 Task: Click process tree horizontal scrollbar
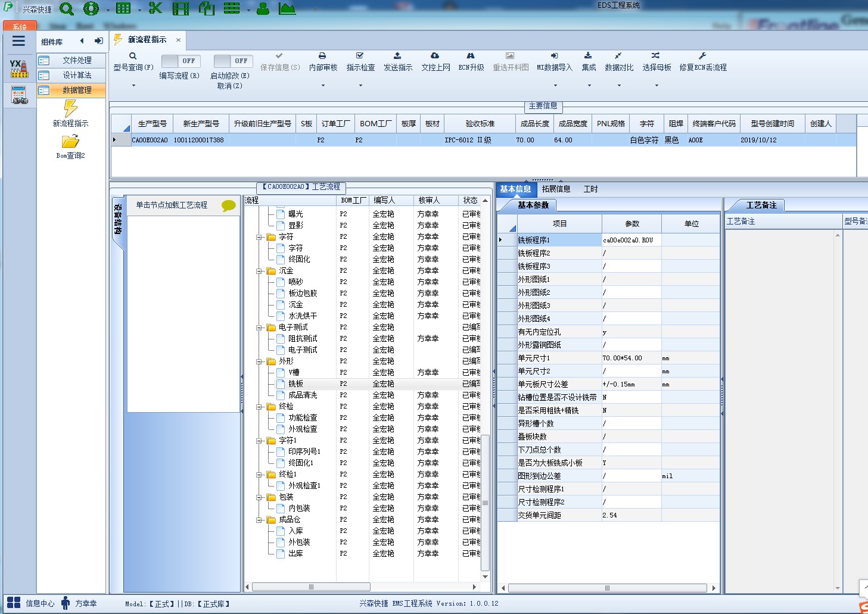[311, 587]
